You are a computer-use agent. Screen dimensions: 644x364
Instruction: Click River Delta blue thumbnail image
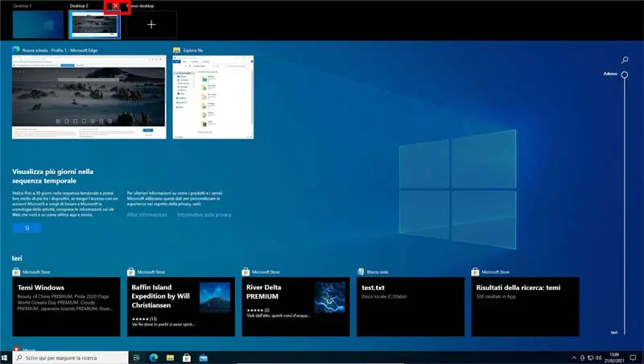[x=330, y=297]
